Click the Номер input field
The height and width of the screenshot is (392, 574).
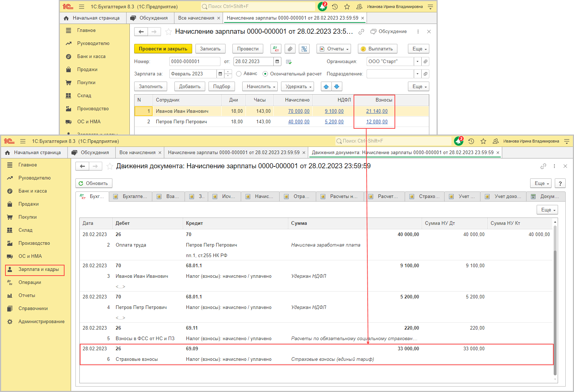click(194, 62)
